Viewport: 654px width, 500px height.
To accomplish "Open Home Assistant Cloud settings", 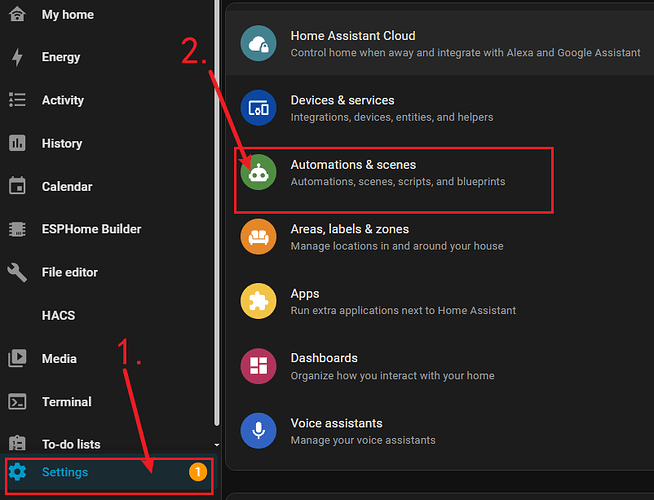I will tap(440, 43).
